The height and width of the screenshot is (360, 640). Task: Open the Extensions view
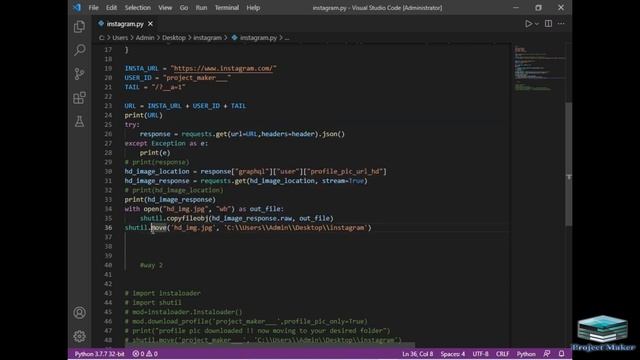pyautogui.click(x=80, y=98)
